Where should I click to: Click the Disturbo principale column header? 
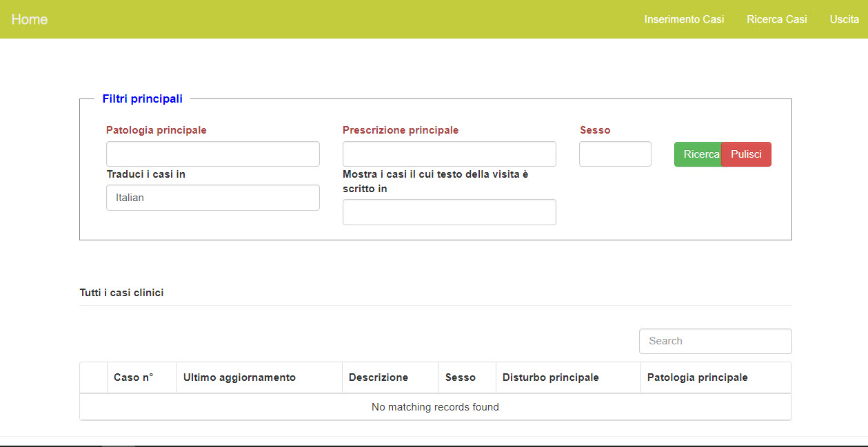point(550,377)
